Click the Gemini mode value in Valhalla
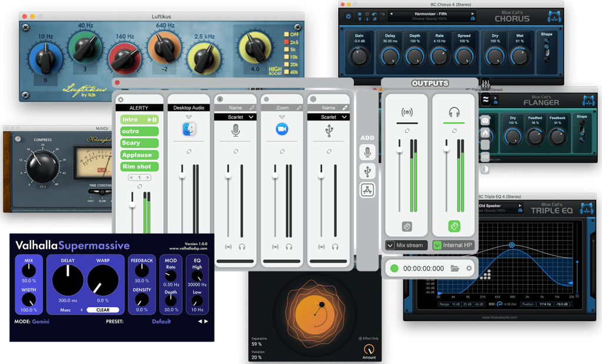This screenshot has height=364, width=602. (41, 321)
